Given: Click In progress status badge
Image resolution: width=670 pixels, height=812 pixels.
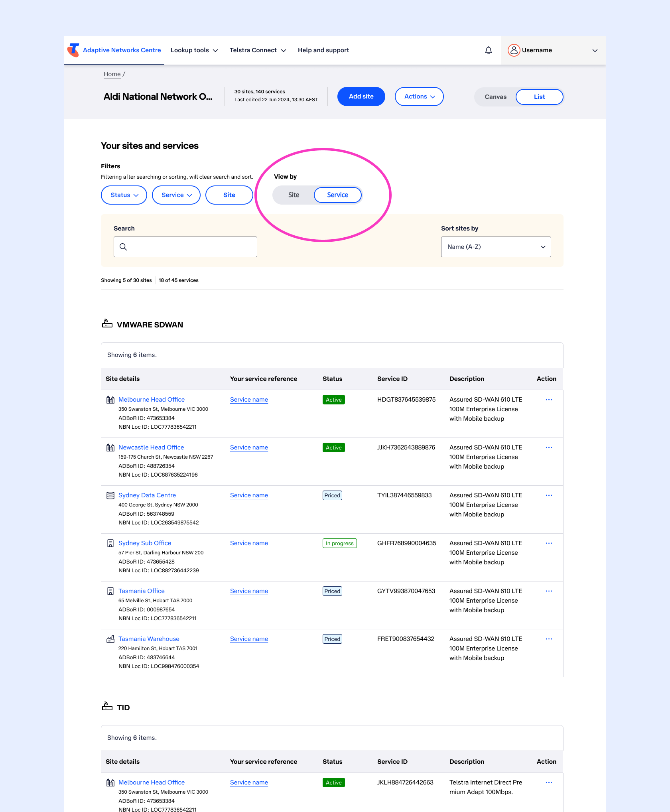Looking at the screenshot, I should pyautogui.click(x=340, y=543).
